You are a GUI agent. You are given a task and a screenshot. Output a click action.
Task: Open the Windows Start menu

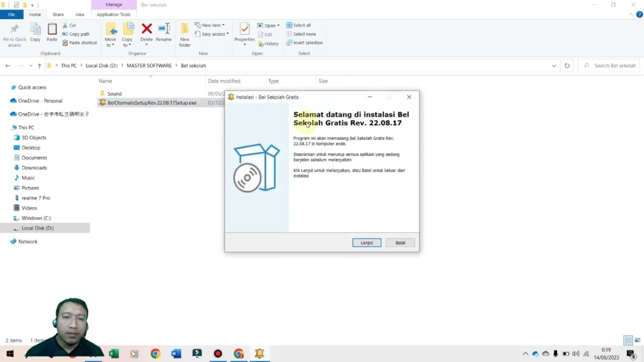coord(10,354)
